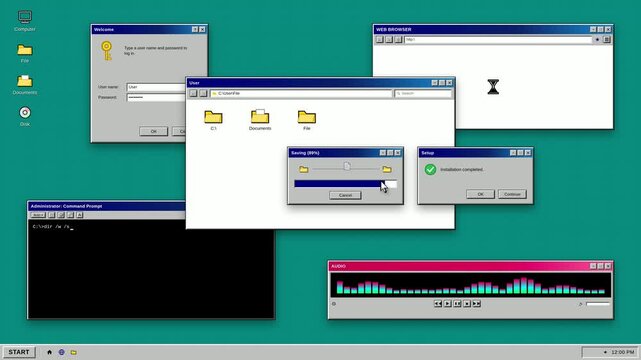Click OK in the Welcome login dialog
The image size is (641, 360).
click(153, 131)
